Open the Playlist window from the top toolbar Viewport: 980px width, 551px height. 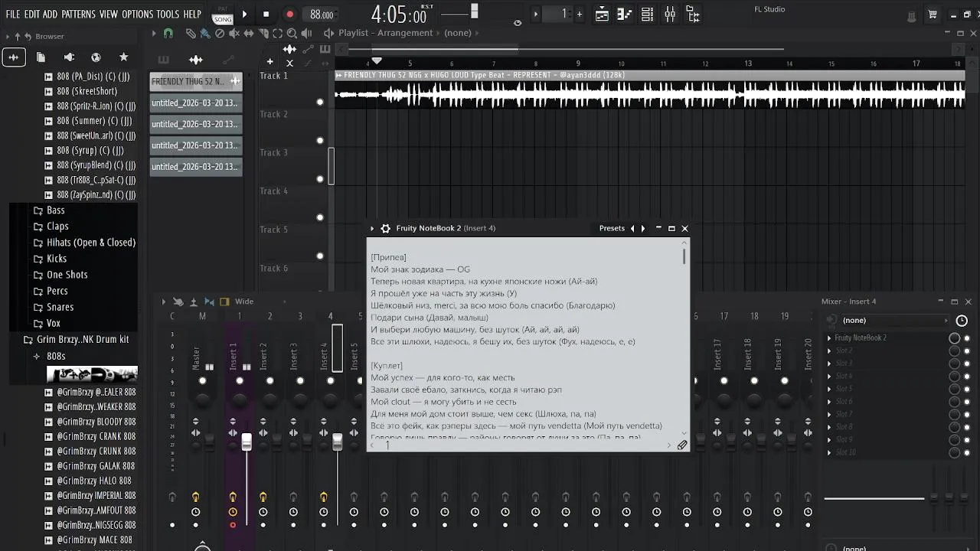602,14
